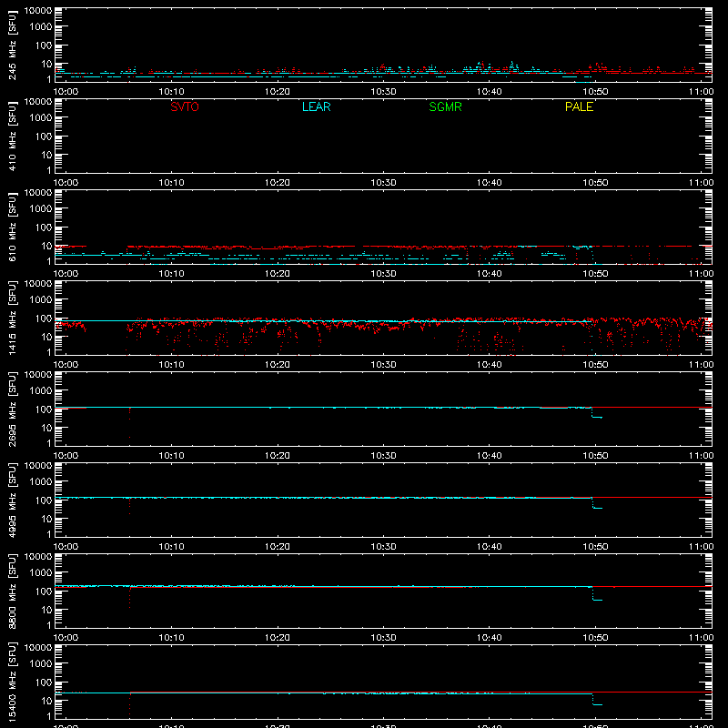728x728 pixels.
Task: Click 10:30 tick label below 245 MHz panel
Action: [x=383, y=92]
